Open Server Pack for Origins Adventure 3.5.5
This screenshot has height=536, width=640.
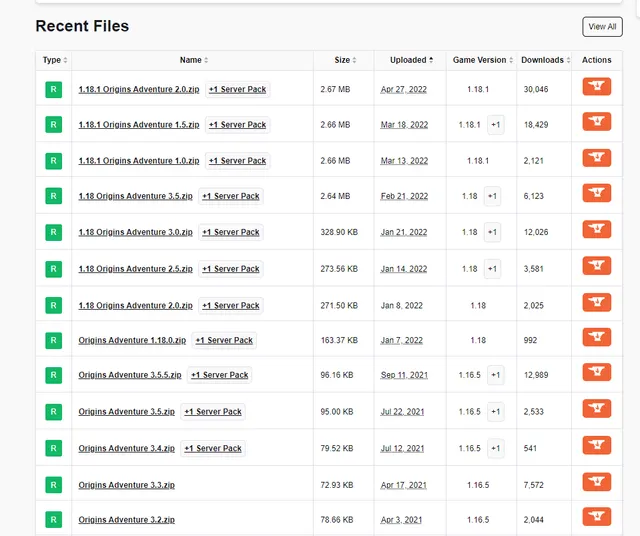pos(220,375)
